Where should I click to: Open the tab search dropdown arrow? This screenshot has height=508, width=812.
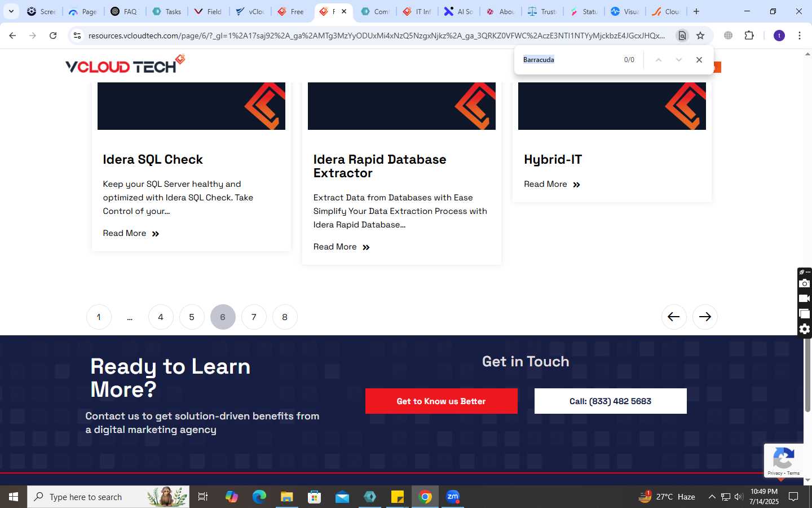pyautogui.click(x=11, y=11)
